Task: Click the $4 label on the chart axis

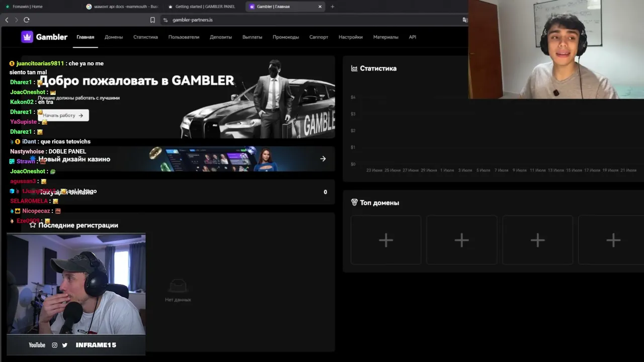Action: click(x=353, y=97)
